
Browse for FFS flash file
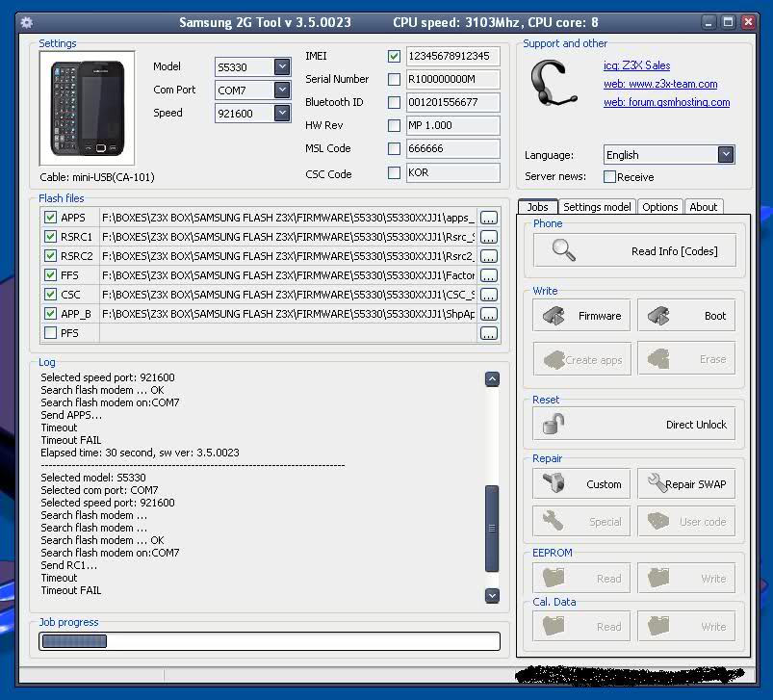[489, 275]
